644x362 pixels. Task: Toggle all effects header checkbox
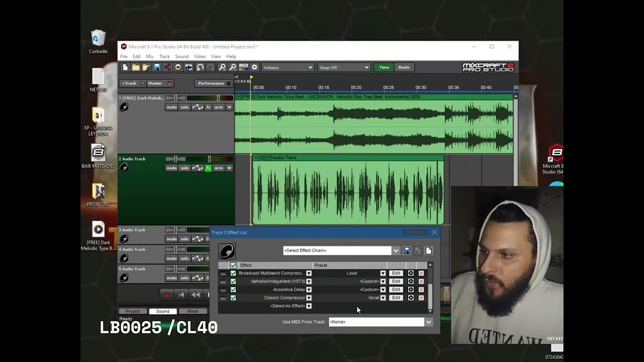tap(233, 265)
